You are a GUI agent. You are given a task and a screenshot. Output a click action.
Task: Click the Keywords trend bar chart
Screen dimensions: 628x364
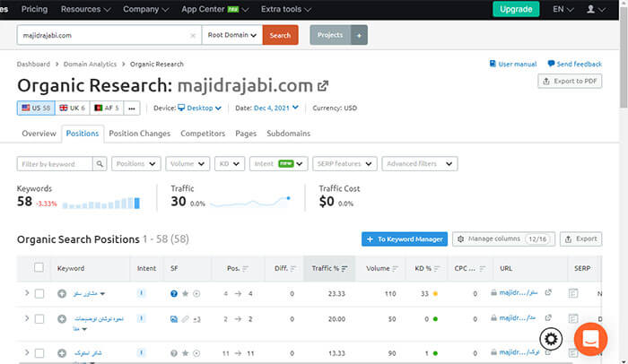[x=100, y=203]
